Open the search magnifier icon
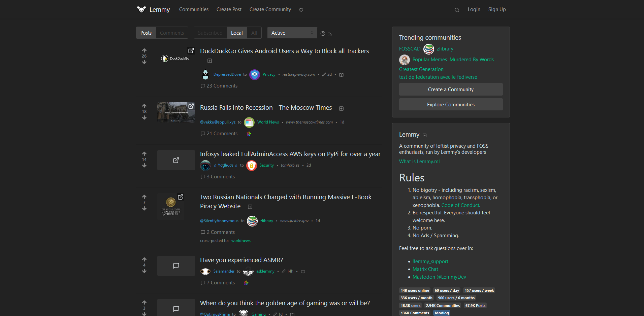Image resolution: width=644 pixels, height=316 pixels. pyautogui.click(x=457, y=10)
